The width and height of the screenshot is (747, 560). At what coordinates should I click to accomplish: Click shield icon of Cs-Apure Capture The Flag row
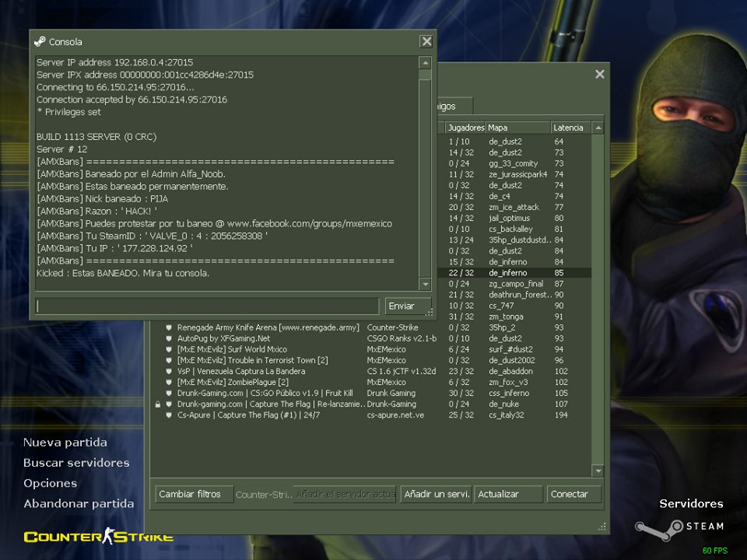click(169, 415)
